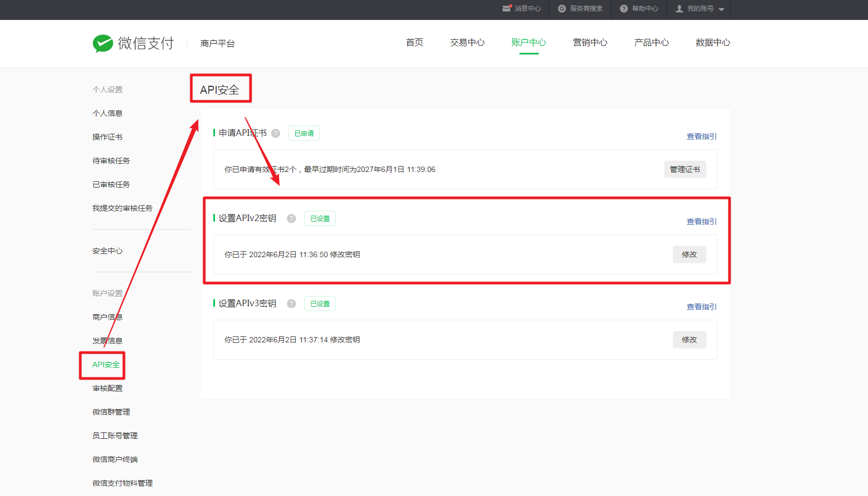Click the 已申请 status badge
Viewport: 868px width, 496px height.
click(x=304, y=133)
